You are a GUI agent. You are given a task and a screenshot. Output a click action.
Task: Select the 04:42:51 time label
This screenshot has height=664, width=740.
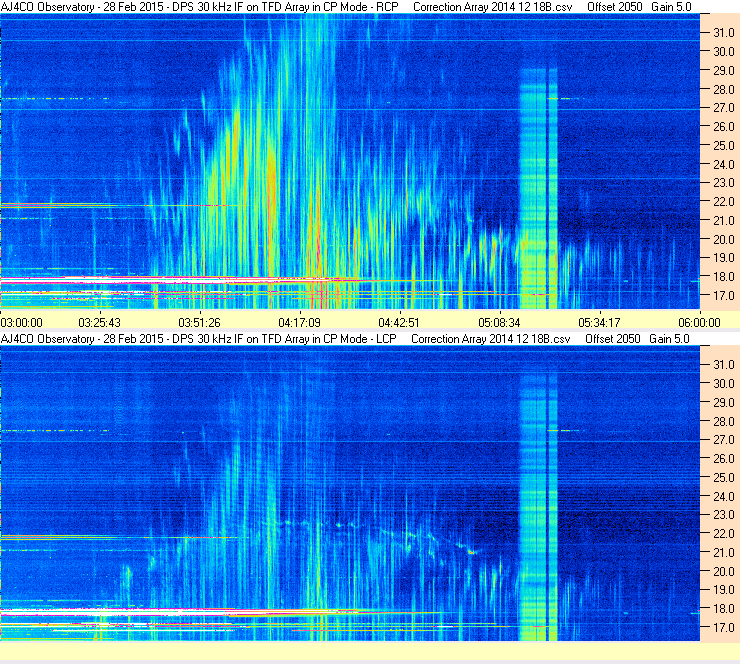399,323
